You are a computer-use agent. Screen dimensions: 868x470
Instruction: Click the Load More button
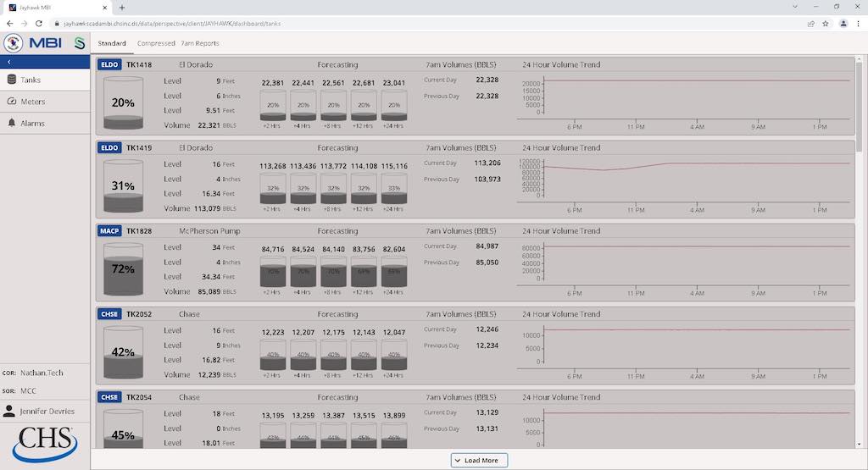[x=480, y=460]
